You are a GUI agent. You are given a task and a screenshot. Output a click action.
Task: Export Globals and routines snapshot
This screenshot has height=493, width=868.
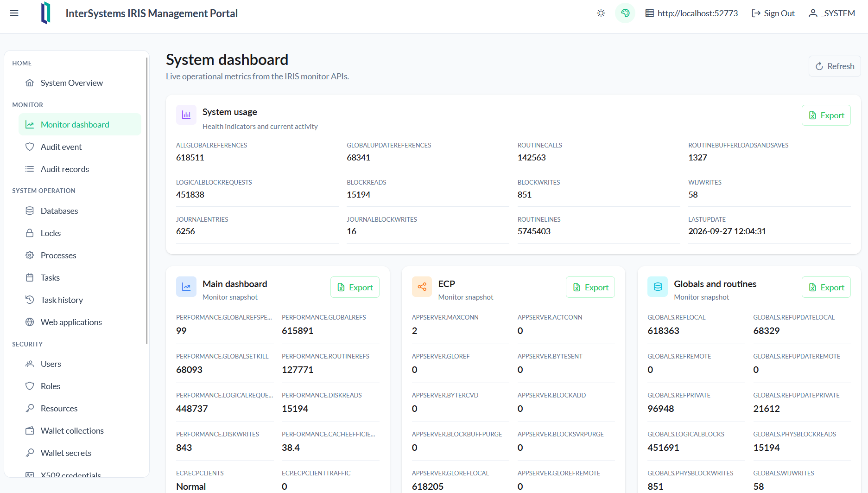click(x=826, y=287)
